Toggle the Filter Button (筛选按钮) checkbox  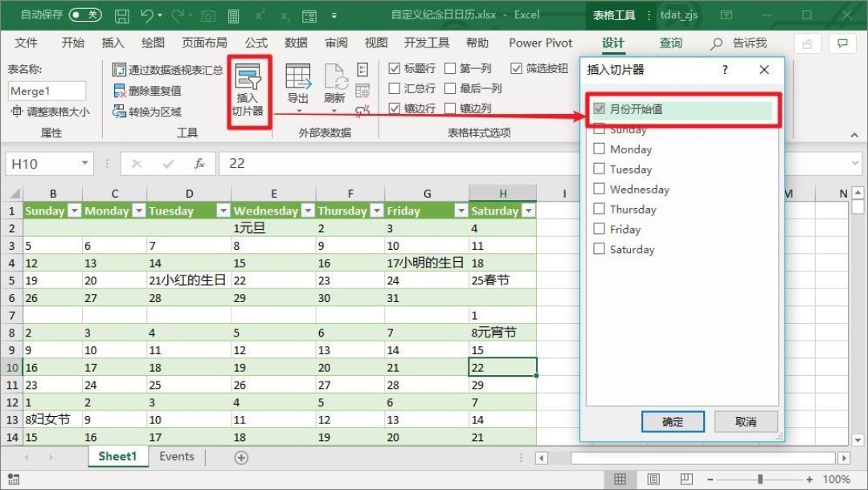coord(516,68)
